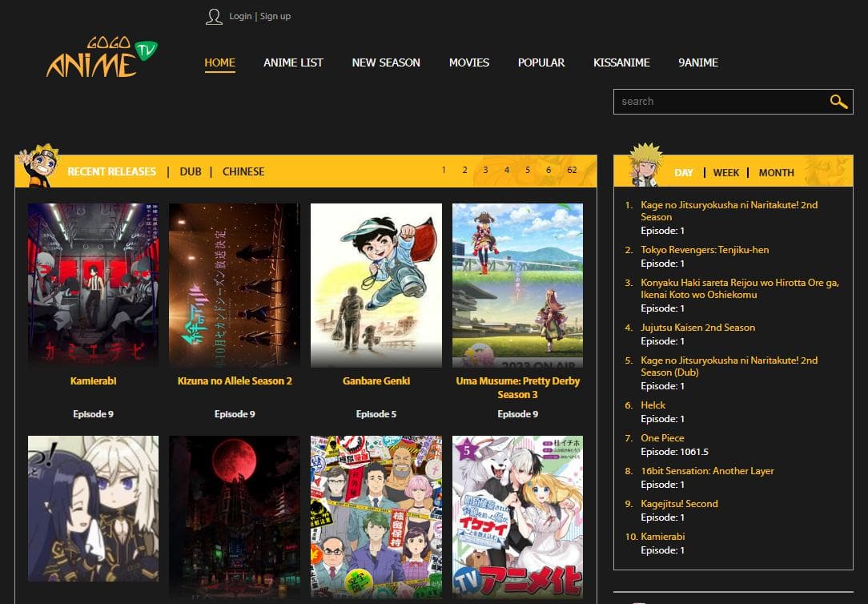Open the MOVIES navigation item

[x=468, y=62]
